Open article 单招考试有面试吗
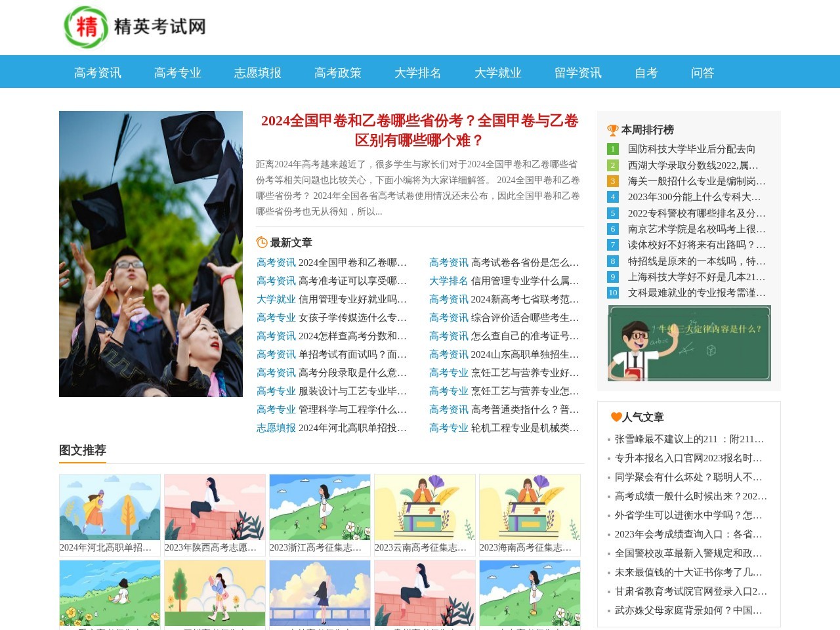This screenshot has height=630, width=840. tap(352, 354)
